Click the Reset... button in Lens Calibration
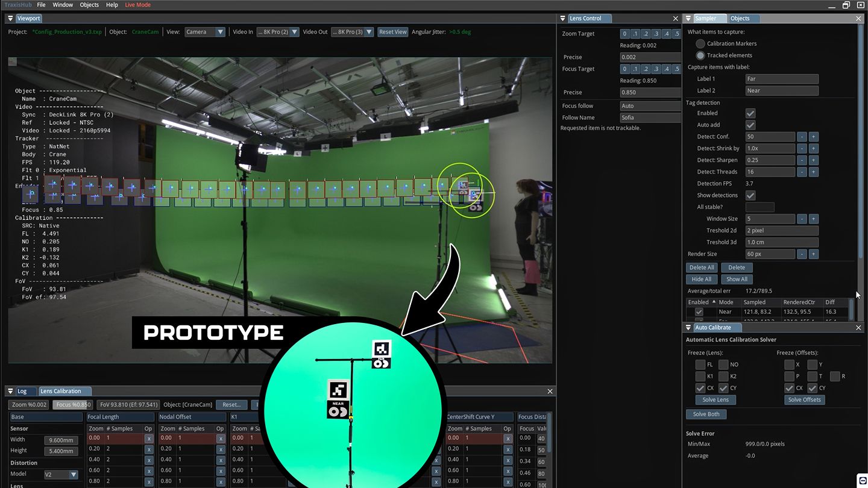868x488 pixels. tap(231, 405)
